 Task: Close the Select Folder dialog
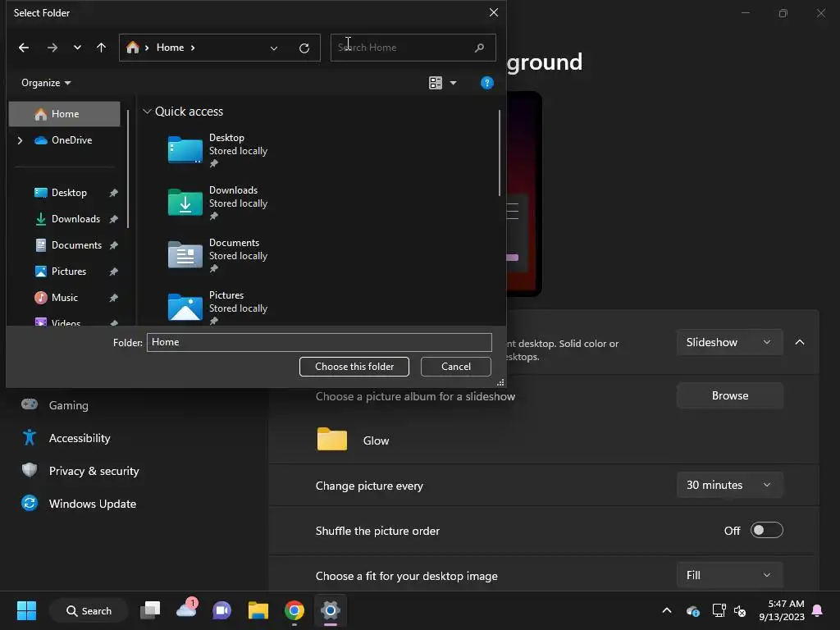(x=493, y=12)
